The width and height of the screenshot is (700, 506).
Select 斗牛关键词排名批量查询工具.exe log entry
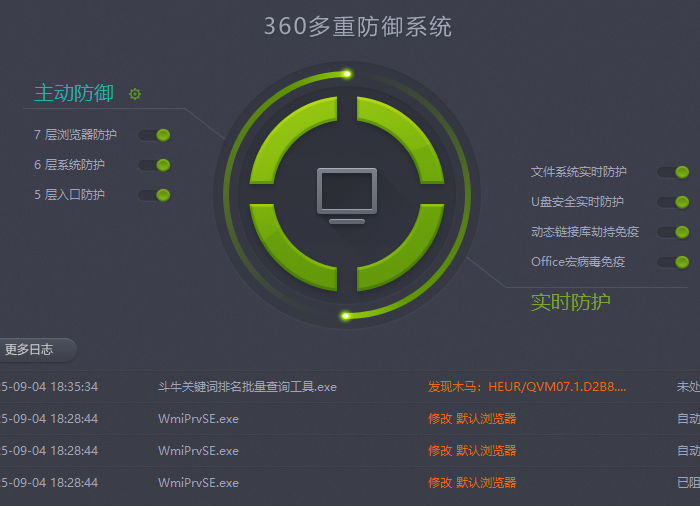(247, 387)
